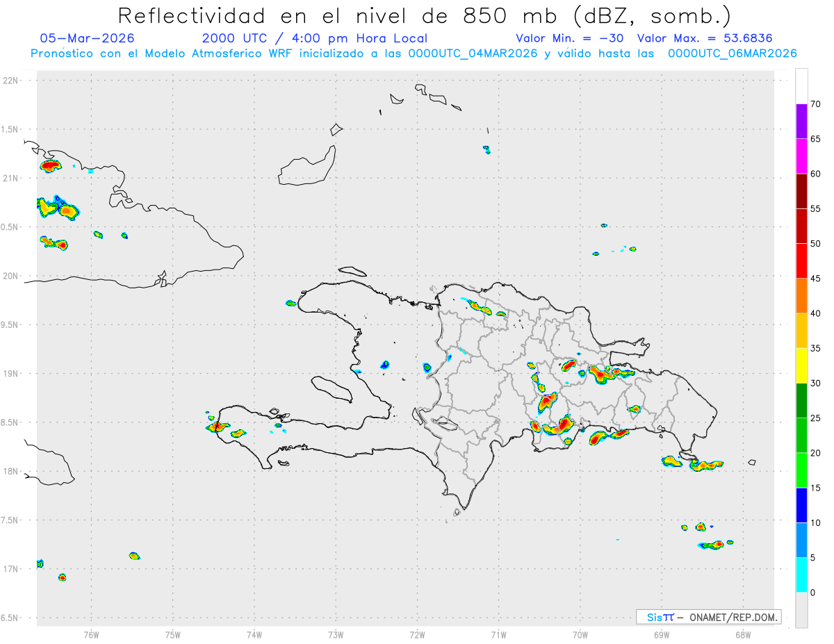Click the '70W' longitude label
834x644 pixels.
coord(580,634)
